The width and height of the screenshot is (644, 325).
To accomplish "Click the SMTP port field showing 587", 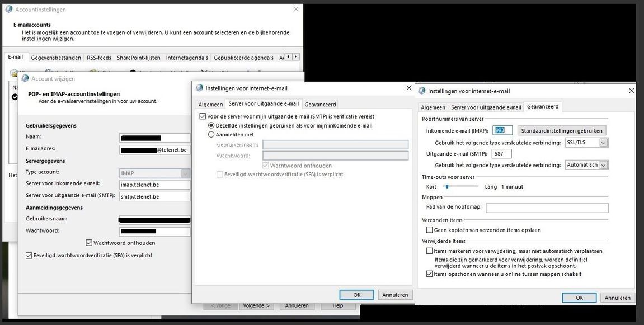I will tap(501, 154).
